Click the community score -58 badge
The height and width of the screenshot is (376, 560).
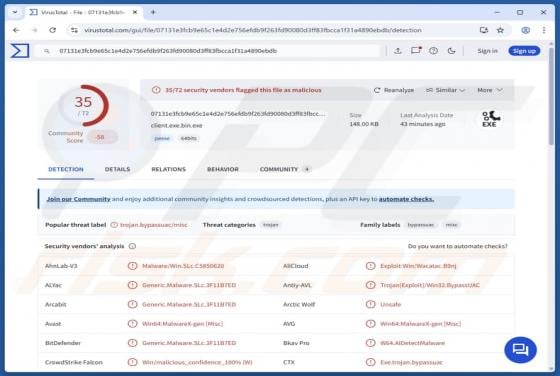[101, 137]
